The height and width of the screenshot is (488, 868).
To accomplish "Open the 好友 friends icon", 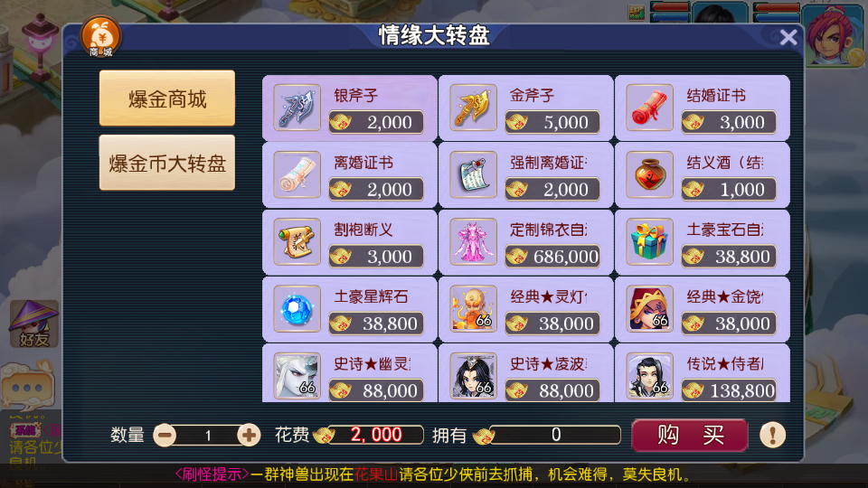I will coord(33,324).
